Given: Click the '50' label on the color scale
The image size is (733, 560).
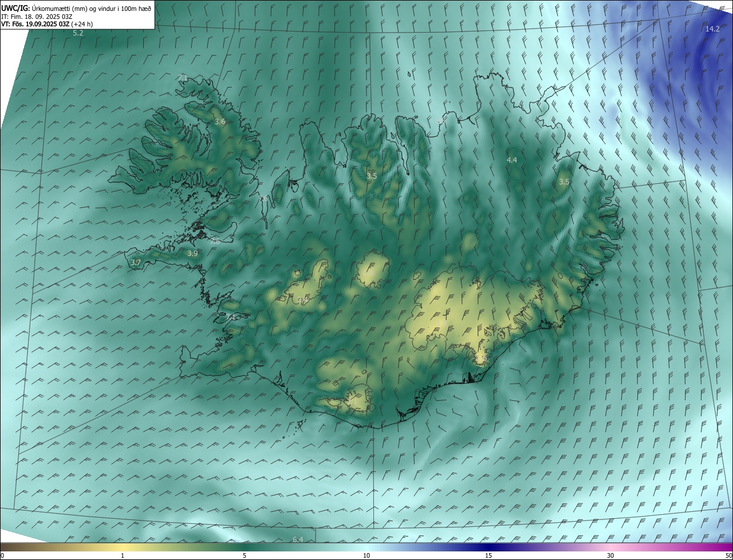Looking at the screenshot, I should [x=728, y=555].
